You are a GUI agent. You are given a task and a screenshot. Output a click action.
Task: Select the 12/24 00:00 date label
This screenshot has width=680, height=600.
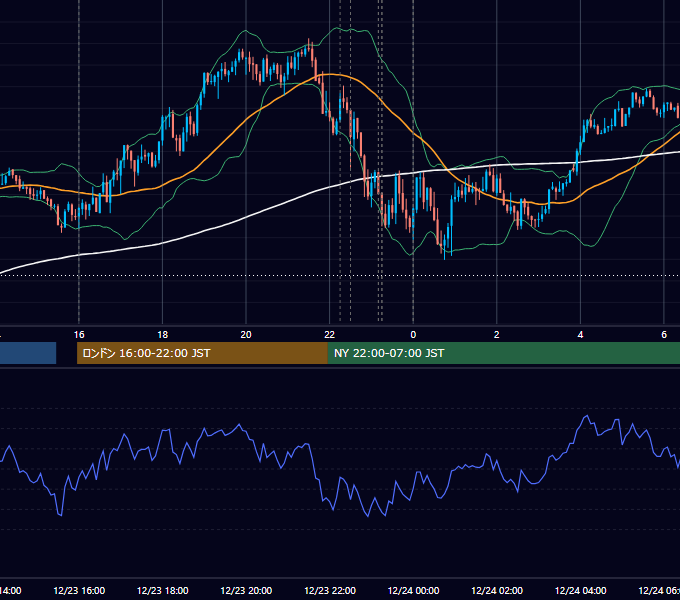413,590
